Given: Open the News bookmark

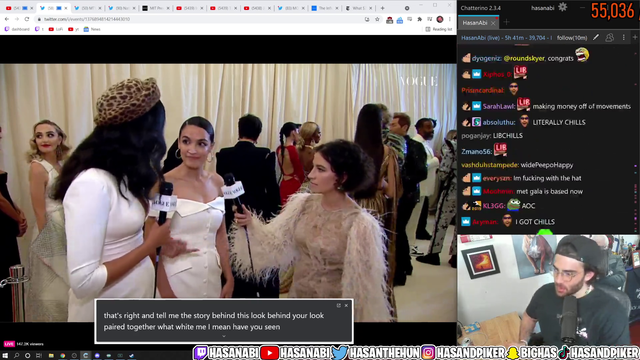Looking at the screenshot, I should (92, 29).
